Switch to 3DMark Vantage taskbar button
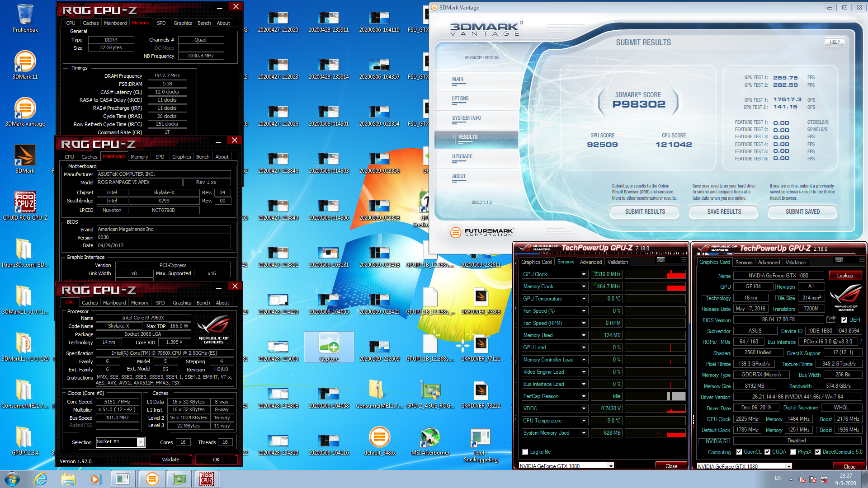 click(x=152, y=479)
